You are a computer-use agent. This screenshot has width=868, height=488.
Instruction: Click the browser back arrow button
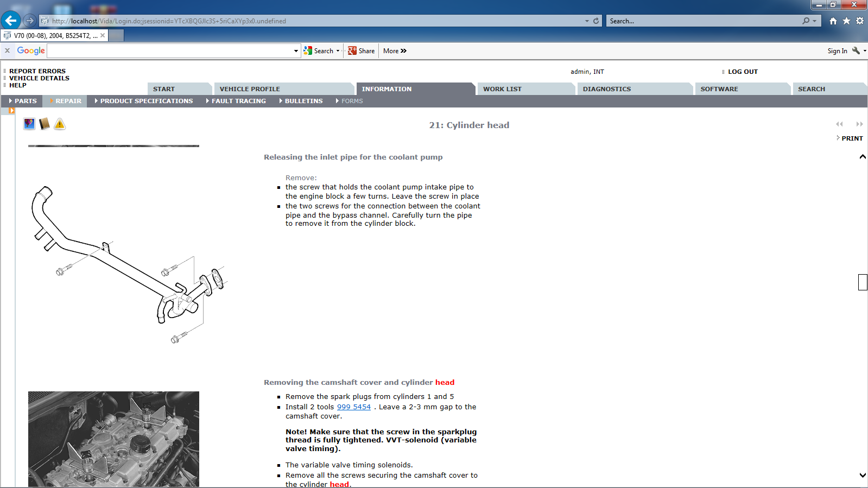[x=11, y=21]
